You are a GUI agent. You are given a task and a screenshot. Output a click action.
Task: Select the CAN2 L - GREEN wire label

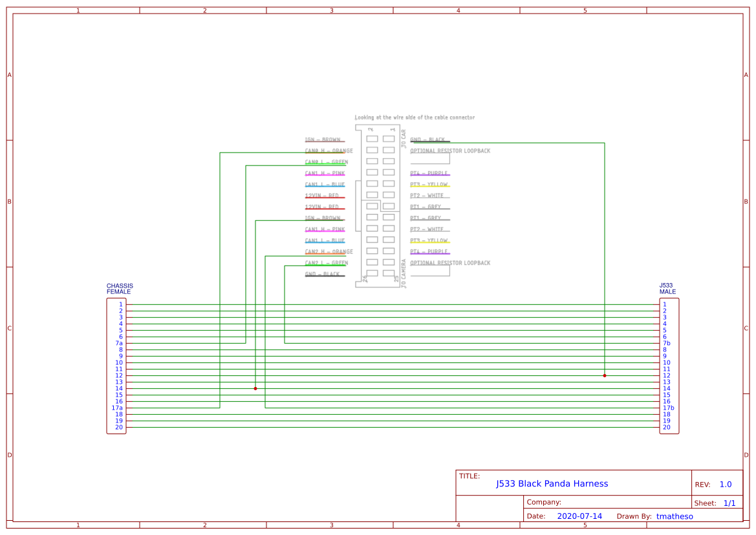325,262
